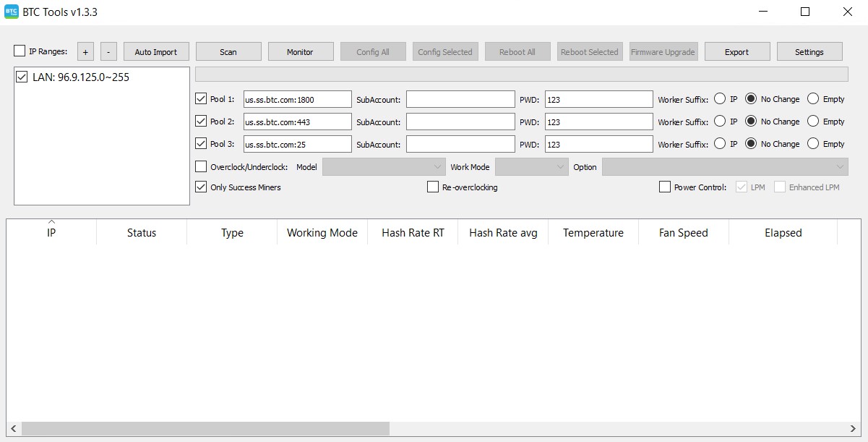This screenshot has width=868, height=442.
Task: Click the plus button to add IP range
Action: [x=85, y=51]
